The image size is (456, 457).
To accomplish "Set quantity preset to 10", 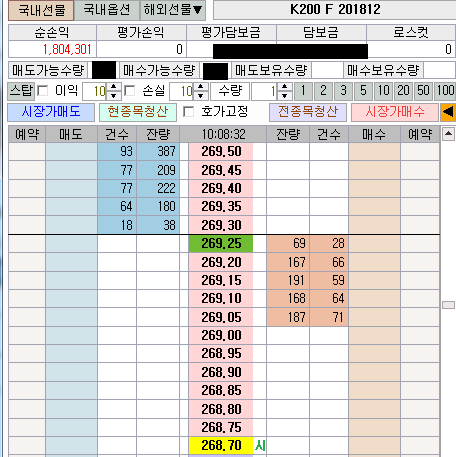I will click(383, 91).
